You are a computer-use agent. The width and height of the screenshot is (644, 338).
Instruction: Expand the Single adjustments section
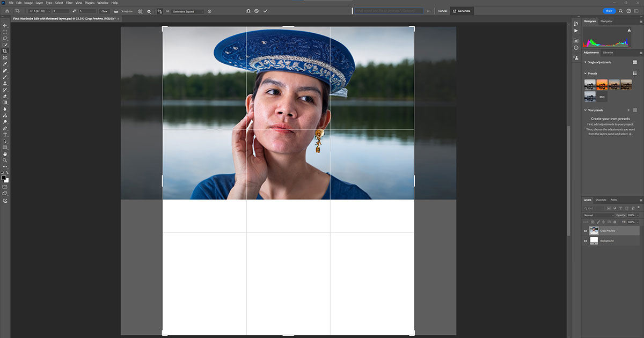(x=586, y=62)
